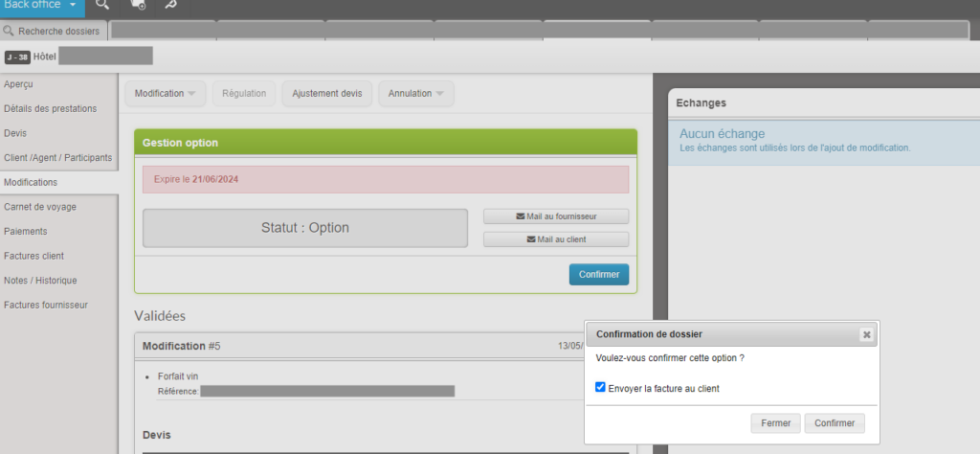980x454 pixels.
Task: Click the search magnifier icon in top bar
Action: click(x=102, y=6)
